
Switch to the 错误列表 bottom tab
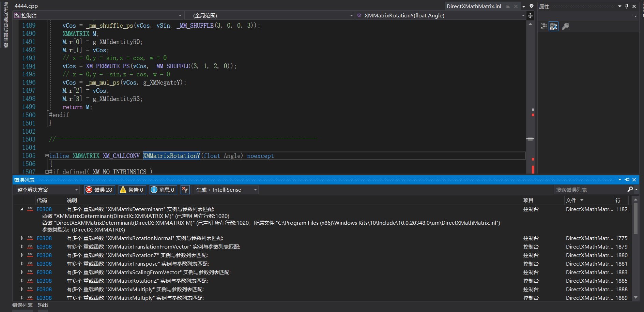[22, 305]
